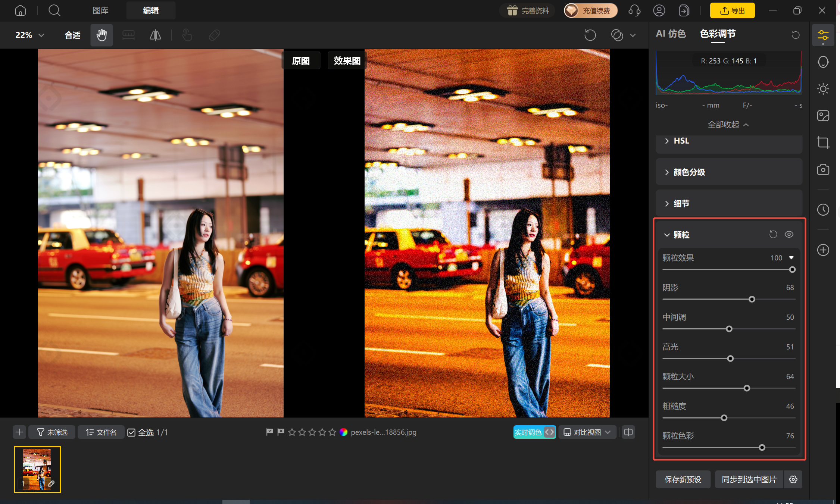Click the 阴影 slider handle

coord(752,299)
